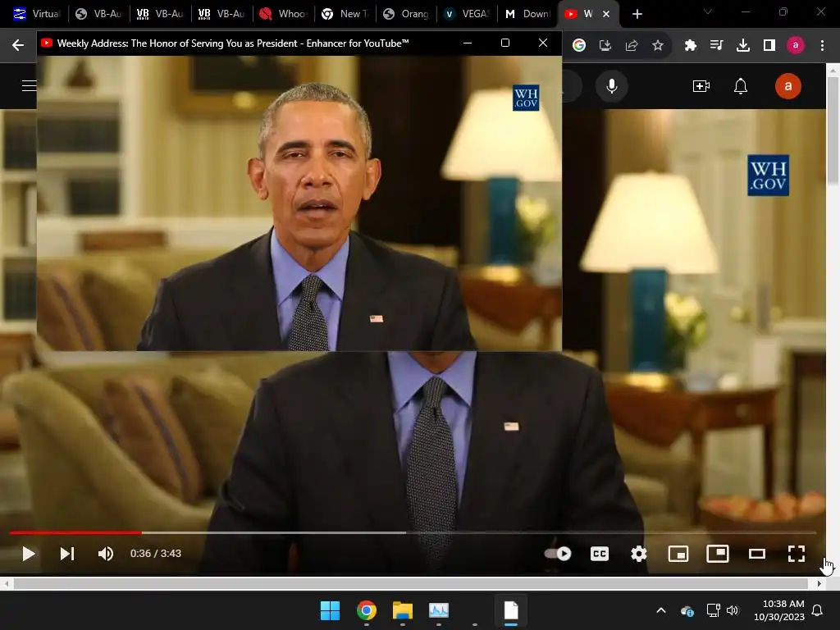Play the YouTube video

click(x=29, y=554)
